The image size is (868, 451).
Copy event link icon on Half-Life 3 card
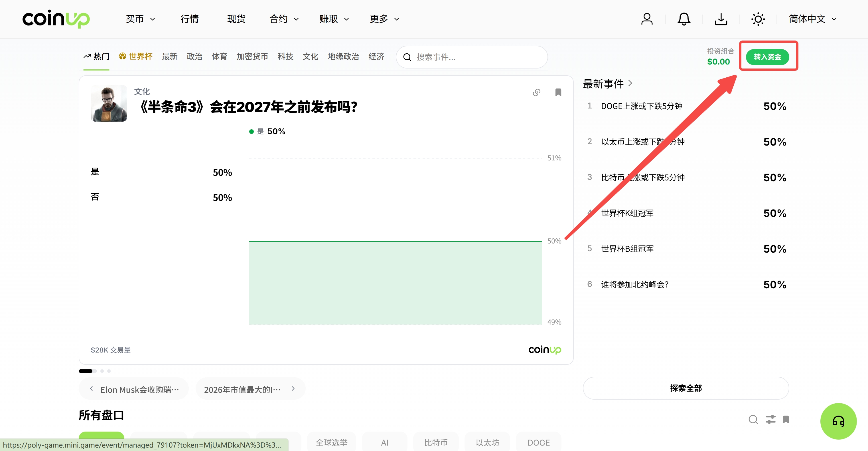(x=536, y=92)
